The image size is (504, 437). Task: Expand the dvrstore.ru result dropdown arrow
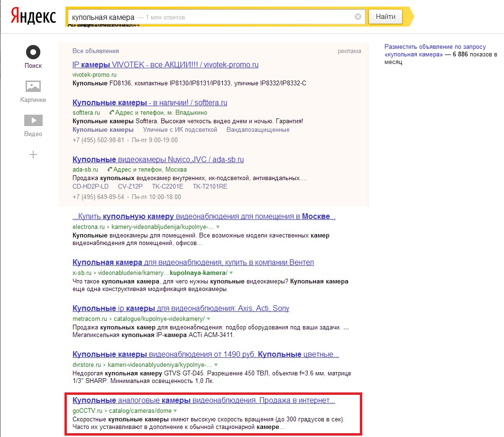(x=216, y=364)
